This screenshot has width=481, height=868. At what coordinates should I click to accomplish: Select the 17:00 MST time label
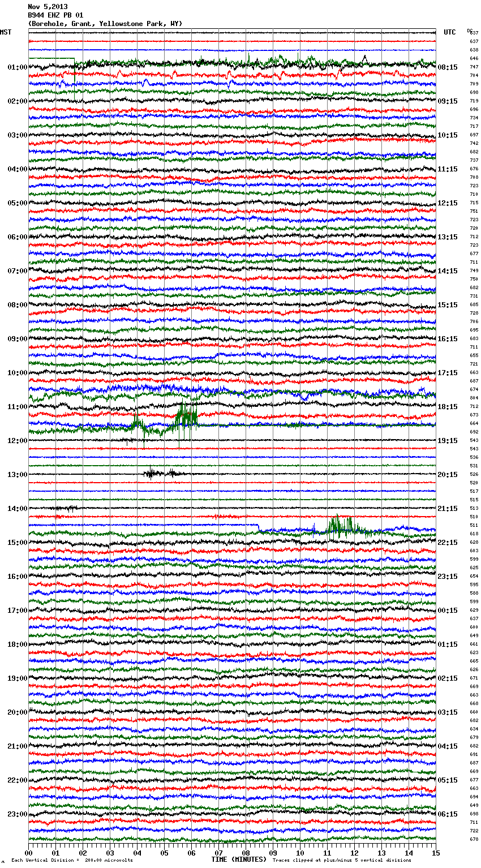(17, 611)
